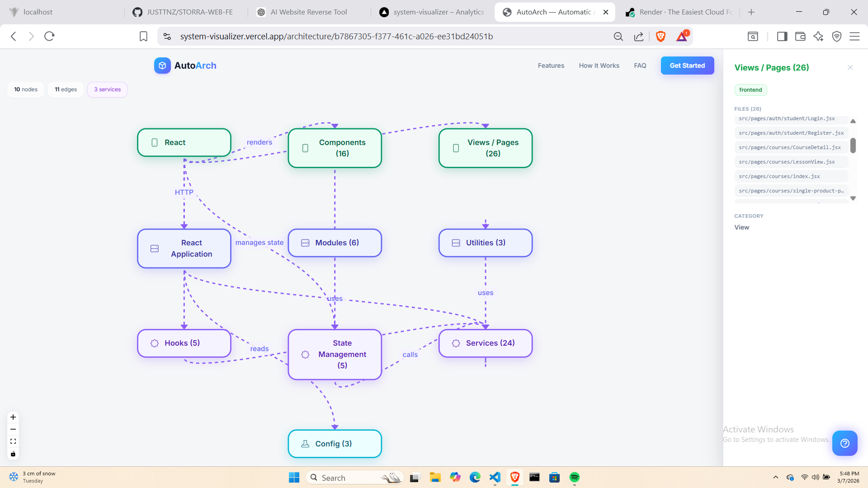Toggle the canvas interactivity lock

tap(13, 454)
